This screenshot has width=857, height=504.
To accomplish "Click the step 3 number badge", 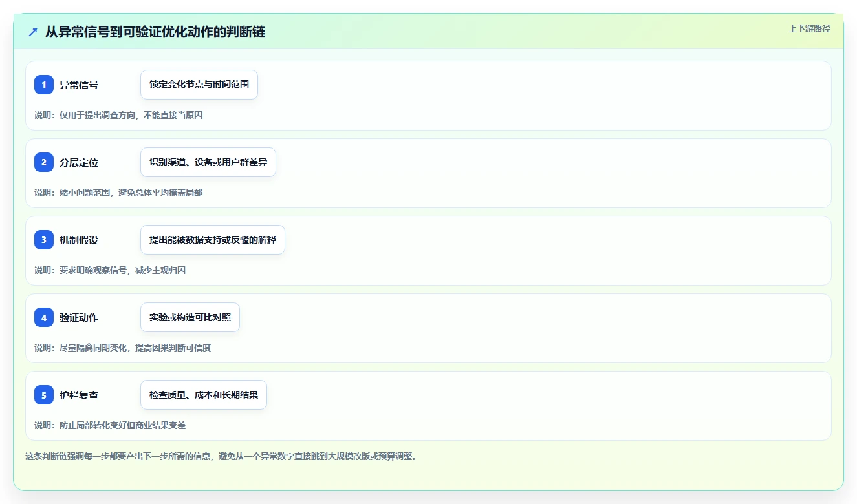I will click(x=44, y=240).
